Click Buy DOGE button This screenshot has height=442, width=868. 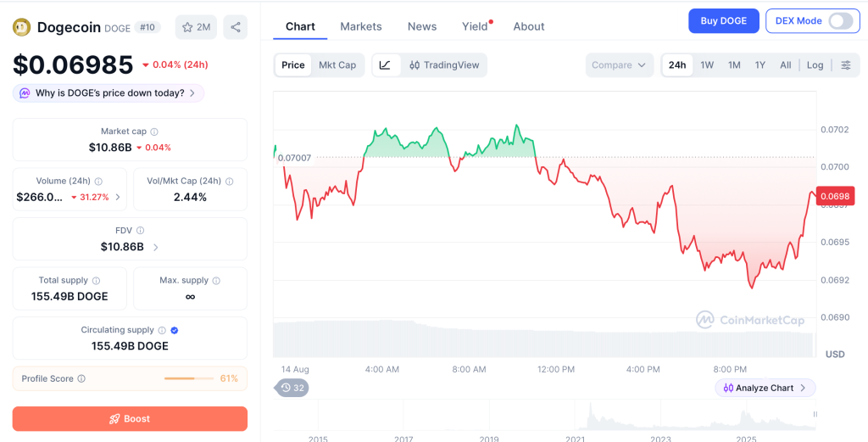pos(724,21)
